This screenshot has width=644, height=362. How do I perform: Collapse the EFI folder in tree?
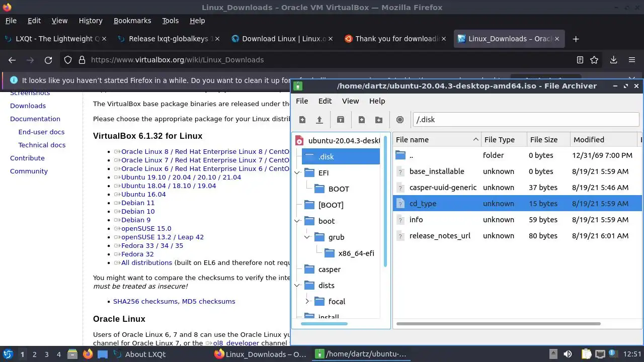tap(297, 173)
